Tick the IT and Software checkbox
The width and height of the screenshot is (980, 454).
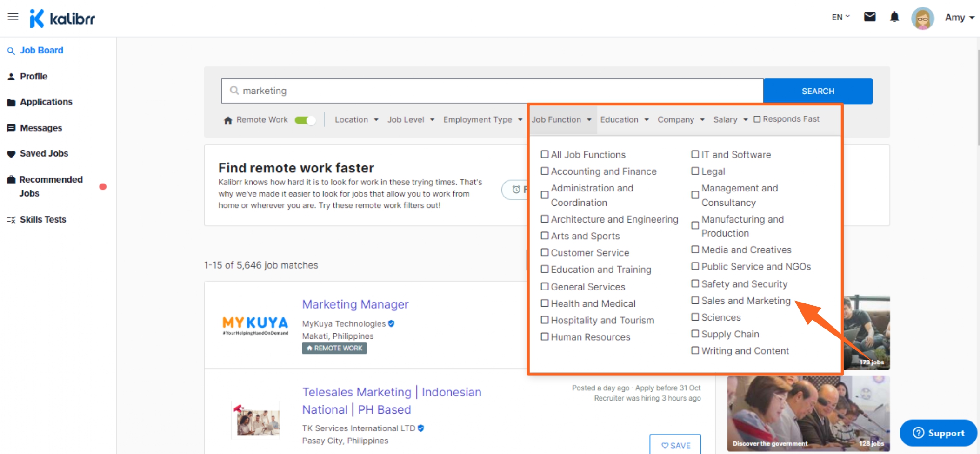tap(695, 154)
